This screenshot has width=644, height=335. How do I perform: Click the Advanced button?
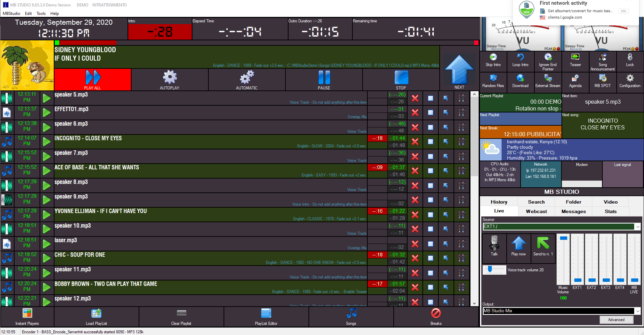point(616,320)
